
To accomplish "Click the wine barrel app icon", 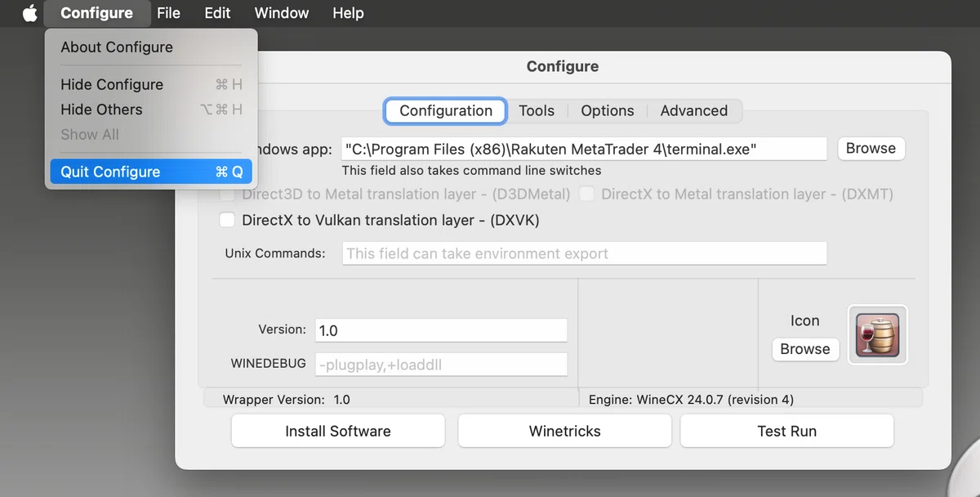I will (878, 334).
